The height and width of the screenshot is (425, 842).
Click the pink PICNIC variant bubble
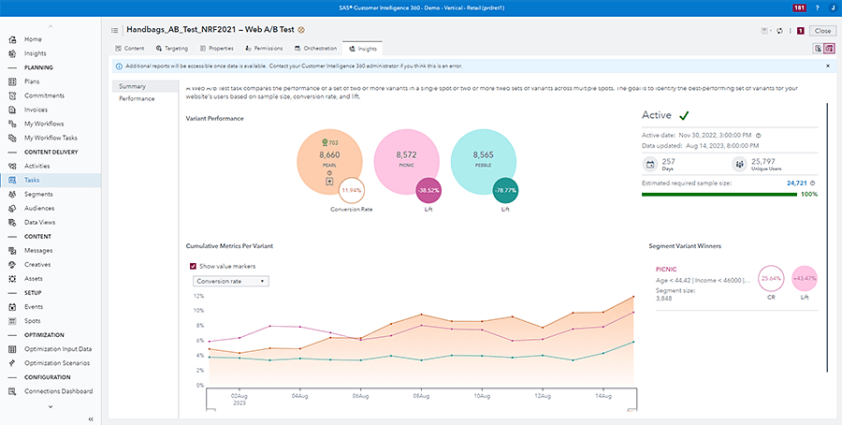click(x=407, y=162)
